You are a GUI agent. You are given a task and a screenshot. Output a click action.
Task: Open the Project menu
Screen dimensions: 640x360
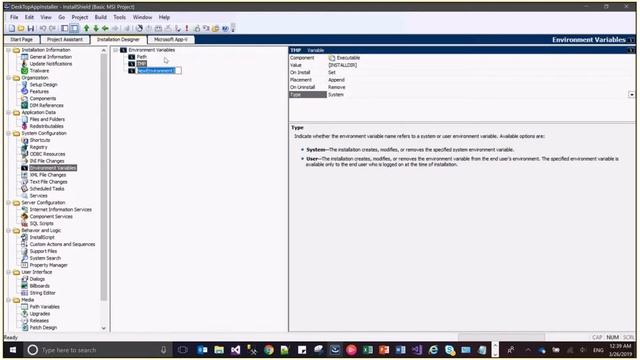coord(80,17)
